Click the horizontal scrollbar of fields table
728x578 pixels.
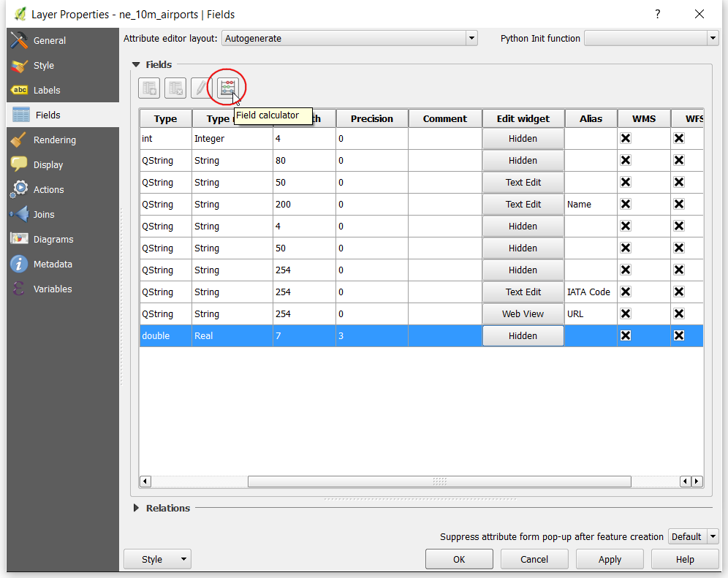coord(439,482)
